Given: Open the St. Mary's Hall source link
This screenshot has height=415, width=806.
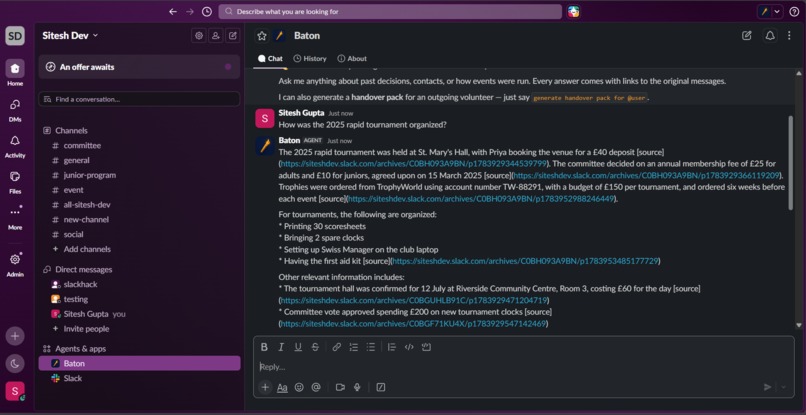Looking at the screenshot, I should coord(413,164).
